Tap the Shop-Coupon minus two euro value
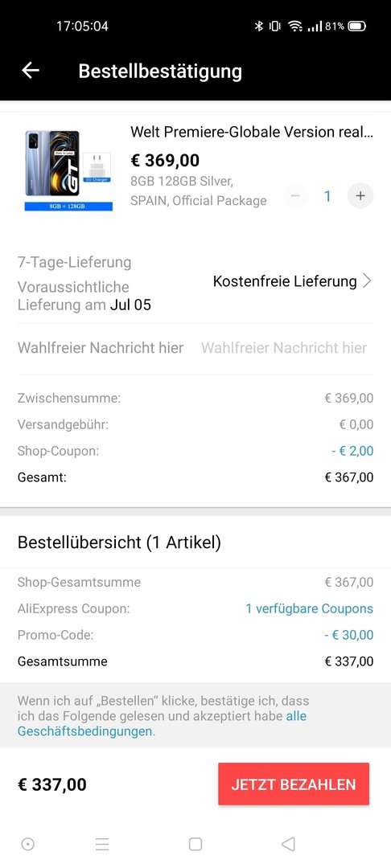 353,451
